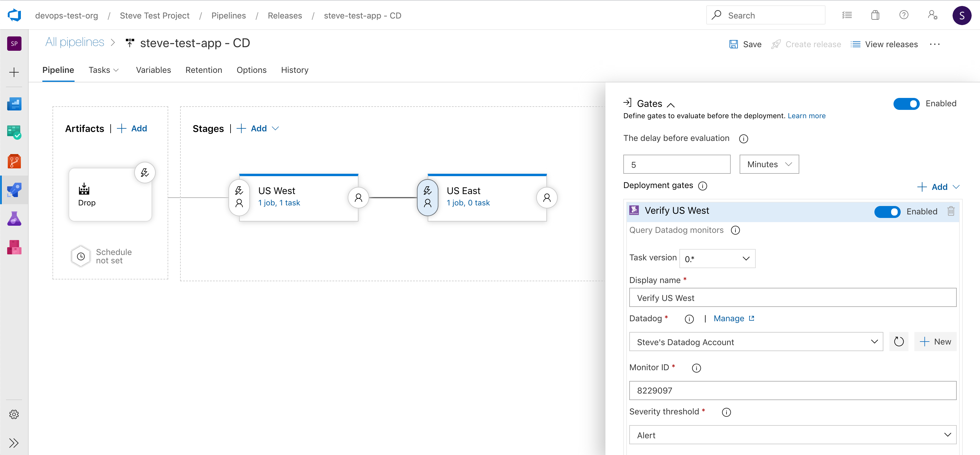Open Boards from the left sidebar
Image resolution: width=980 pixels, height=455 pixels.
coord(14,132)
